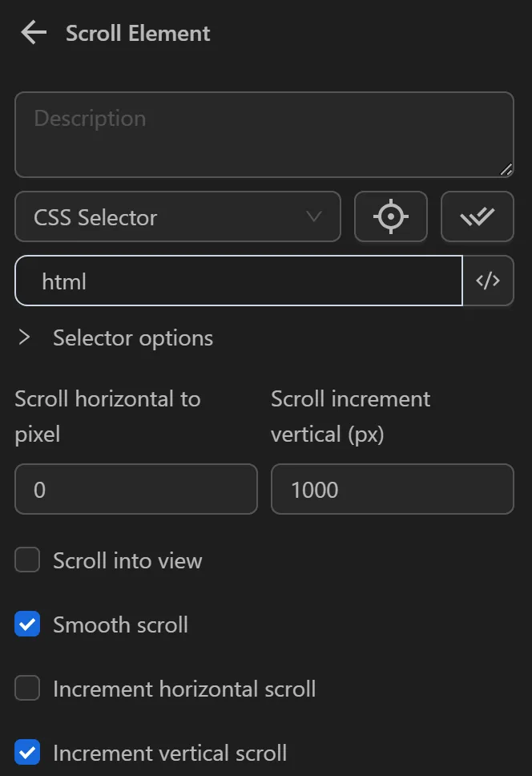Viewport: 532px width, 776px height.
Task: Click the vertical increment field showing 1000
Action: 392,489
